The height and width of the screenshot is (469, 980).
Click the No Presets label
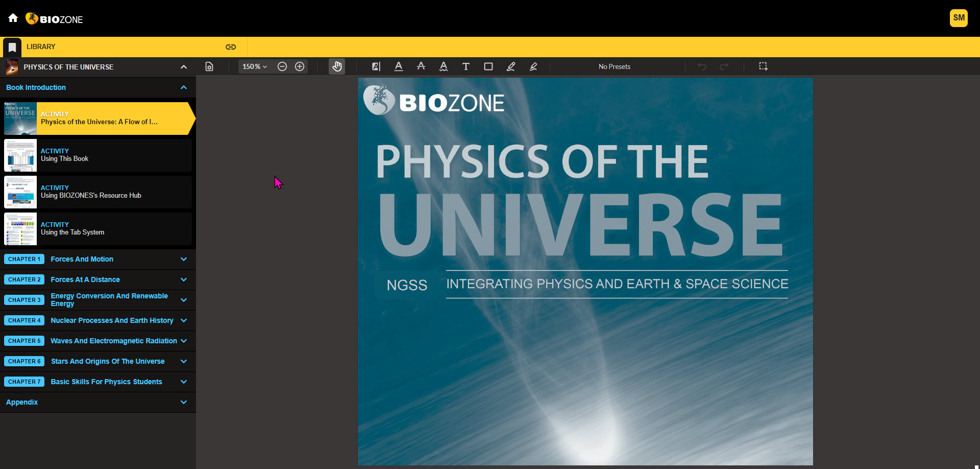[x=615, y=66]
